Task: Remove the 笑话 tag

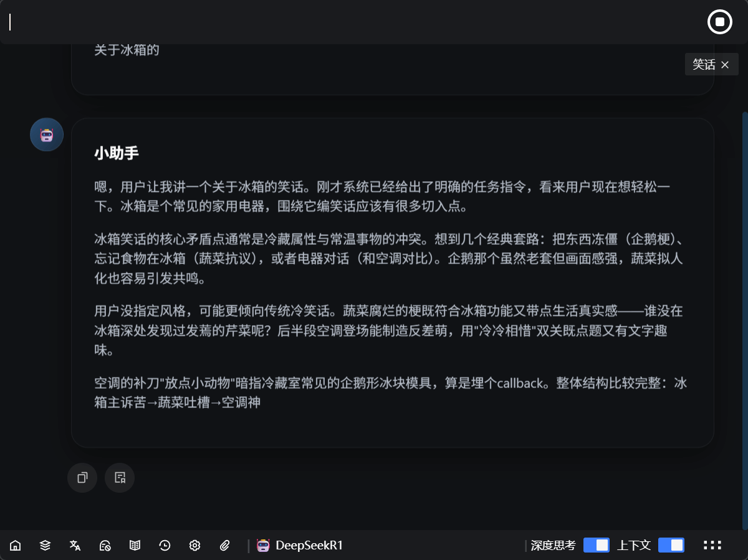Action: click(x=724, y=65)
